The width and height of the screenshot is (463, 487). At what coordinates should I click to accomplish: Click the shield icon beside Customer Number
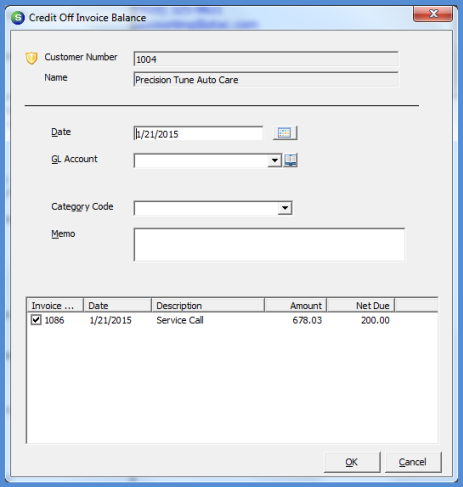31,58
